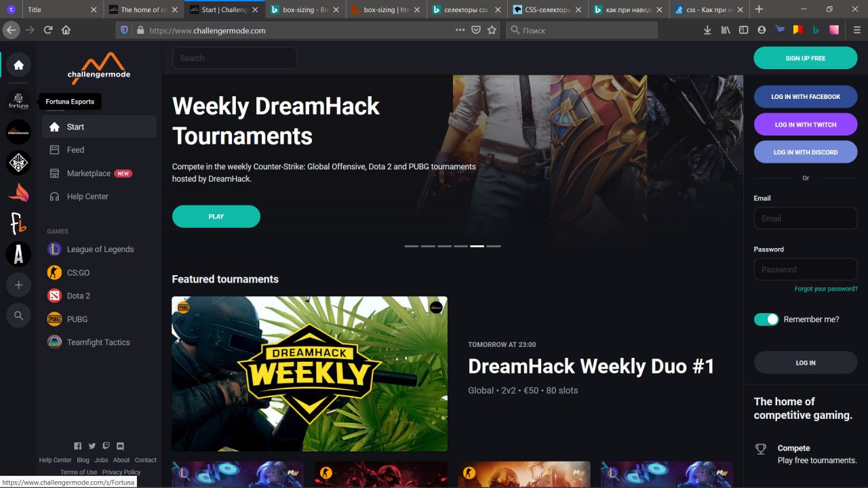This screenshot has width=868, height=488.
Task: Click the plus icon to add a space
Action: [x=18, y=285]
